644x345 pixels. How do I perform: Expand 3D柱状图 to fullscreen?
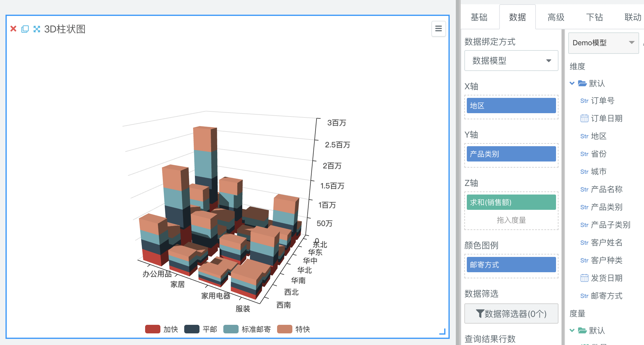37,29
